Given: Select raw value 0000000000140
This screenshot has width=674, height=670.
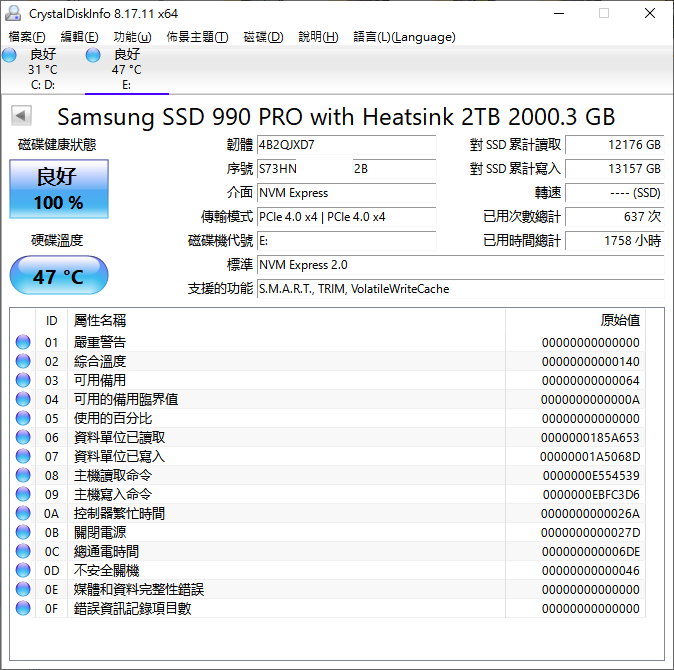Looking at the screenshot, I should (591, 361).
